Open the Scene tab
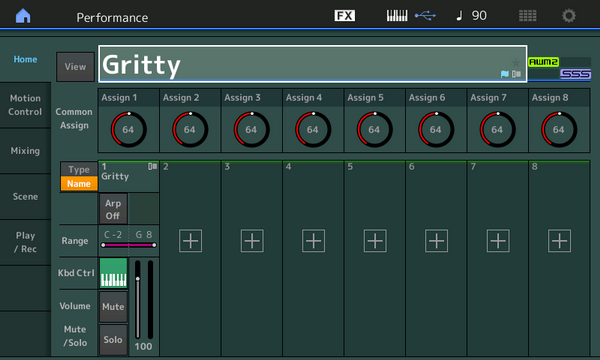Screen dimensions: 600x360 (x=25, y=197)
